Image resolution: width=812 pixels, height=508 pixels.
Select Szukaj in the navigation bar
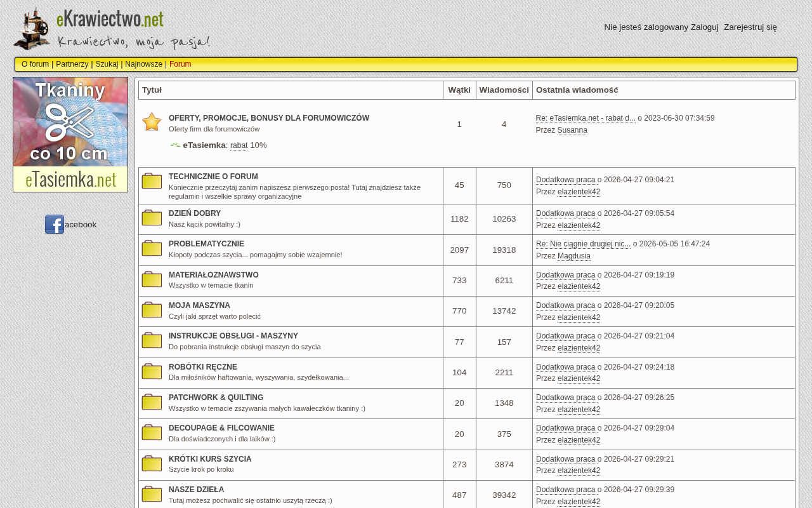pyautogui.click(x=107, y=64)
